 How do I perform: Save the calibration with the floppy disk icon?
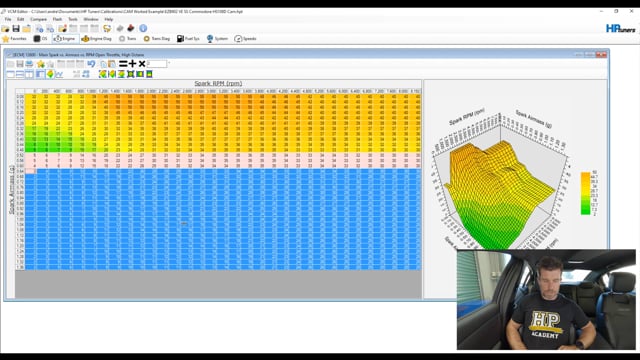16,29
